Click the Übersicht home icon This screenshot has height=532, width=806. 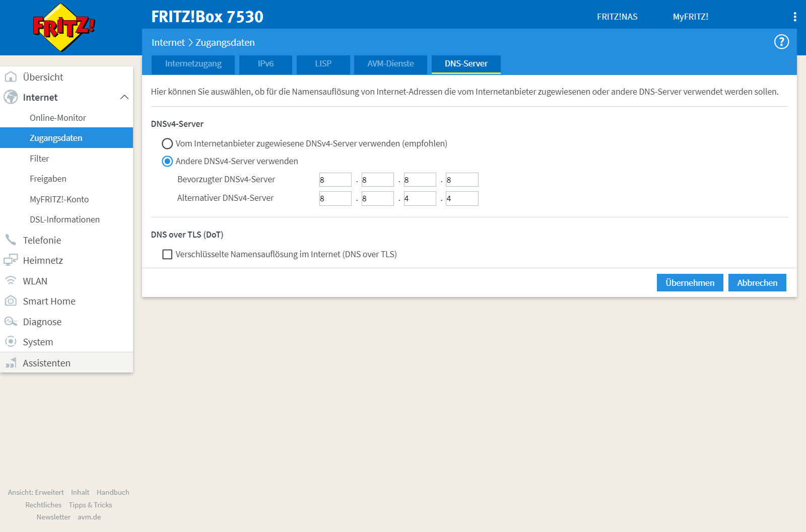click(x=11, y=77)
